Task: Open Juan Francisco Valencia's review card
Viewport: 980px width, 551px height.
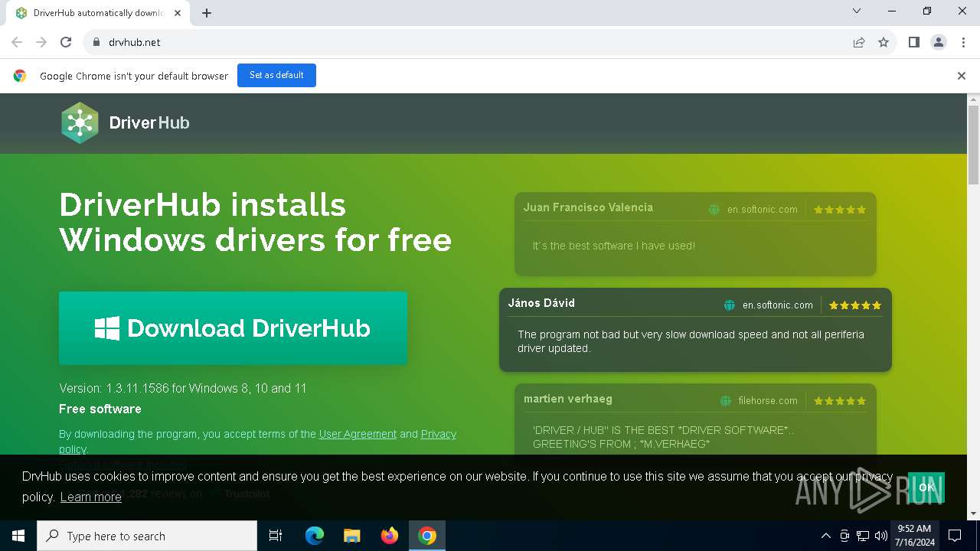Action: pos(695,234)
